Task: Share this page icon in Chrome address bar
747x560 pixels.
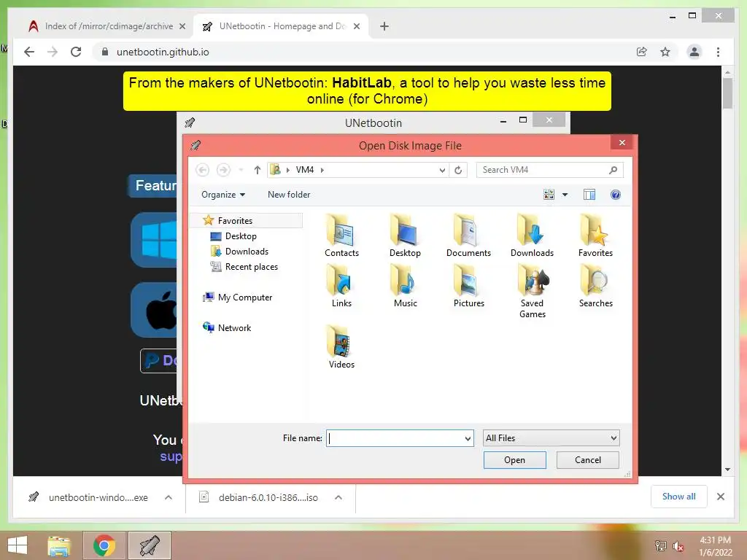Action: click(x=642, y=52)
